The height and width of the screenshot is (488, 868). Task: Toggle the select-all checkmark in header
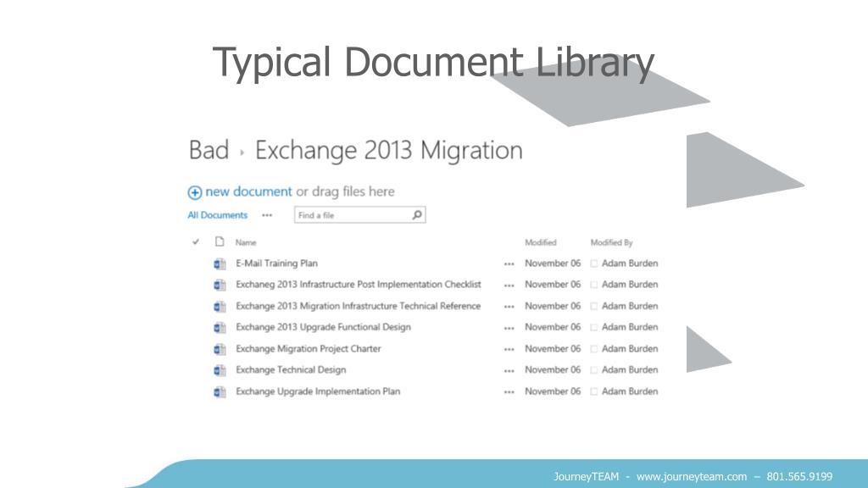(x=196, y=241)
